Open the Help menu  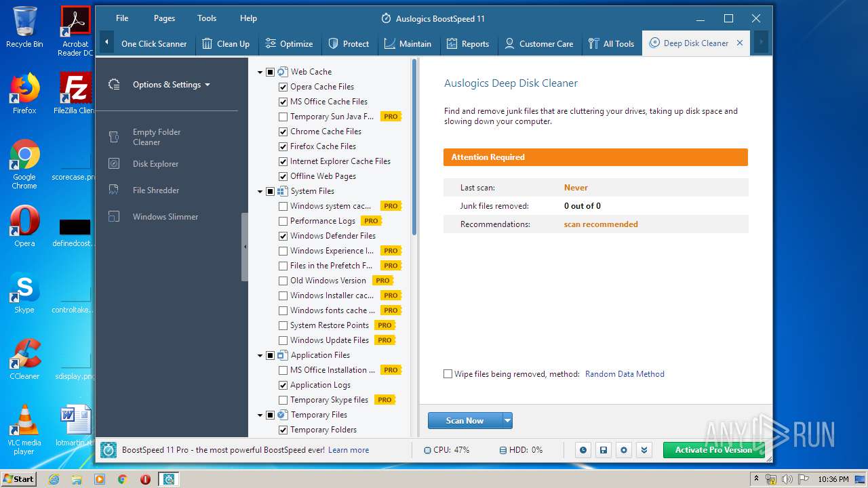tap(248, 18)
